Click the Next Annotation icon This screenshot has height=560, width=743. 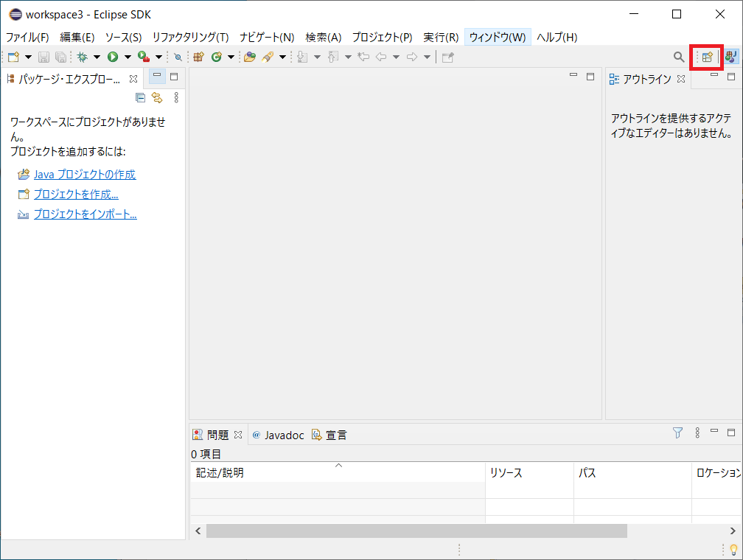click(302, 57)
